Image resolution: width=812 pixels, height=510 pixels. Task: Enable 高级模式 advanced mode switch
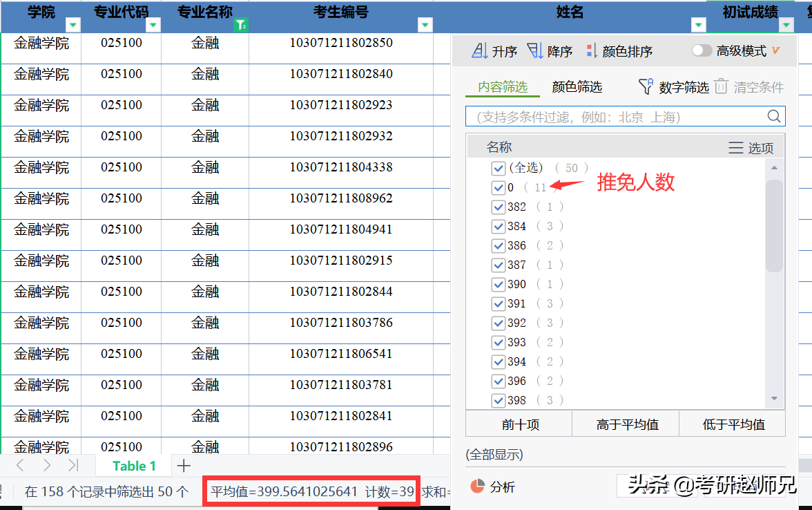click(x=702, y=50)
